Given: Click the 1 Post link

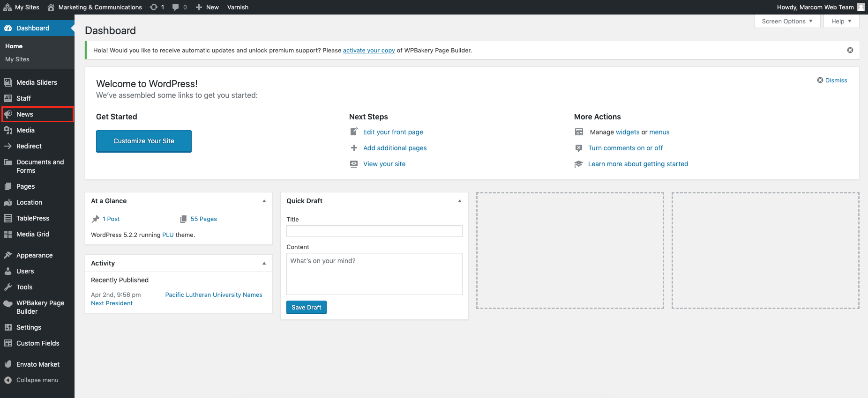Looking at the screenshot, I should click(x=111, y=219).
